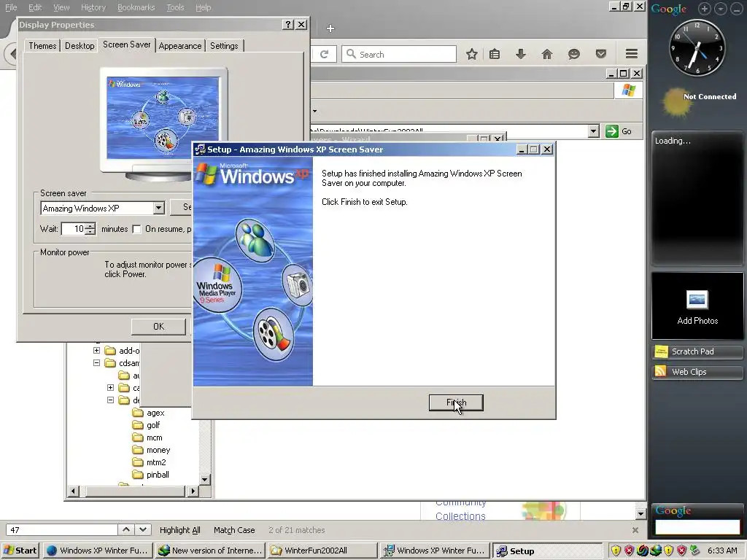This screenshot has height=560, width=747.
Task: Open the Firefox History menu
Action: pyautogui.click(x=93, y=7)
